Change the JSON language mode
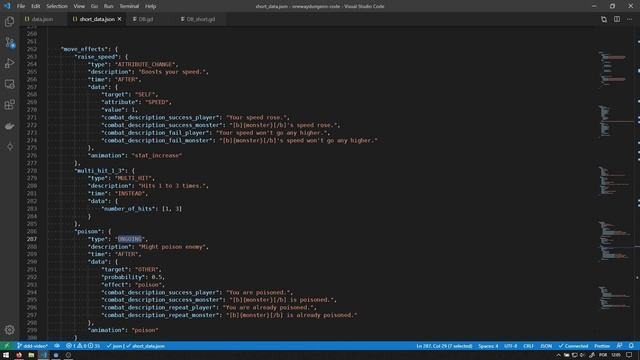Image resolution: width=640 pixels, height=360 pixels. pos(546,346)
